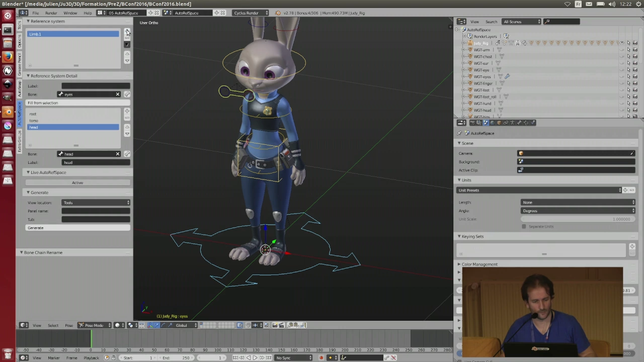The width and height of the screenshot is (644, 362).
Task: Toggle visibility of WGT-finger
Action: pyautogui.click(x=622, y=83)
